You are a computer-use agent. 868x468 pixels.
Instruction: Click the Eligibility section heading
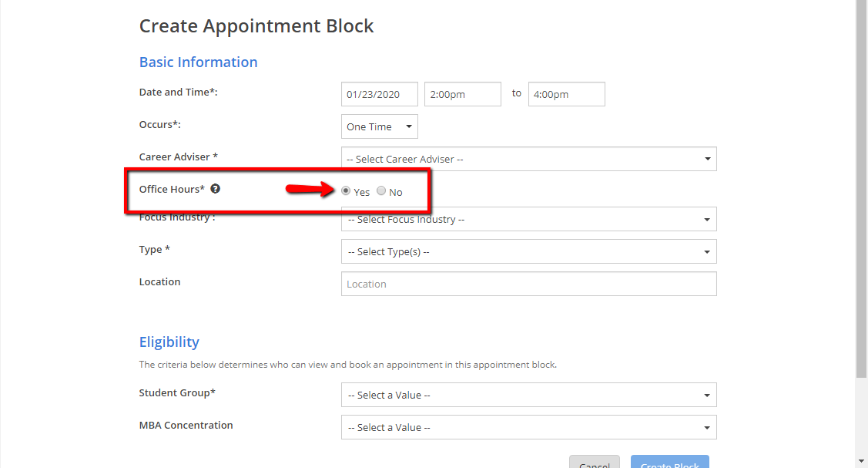[169, 342]
